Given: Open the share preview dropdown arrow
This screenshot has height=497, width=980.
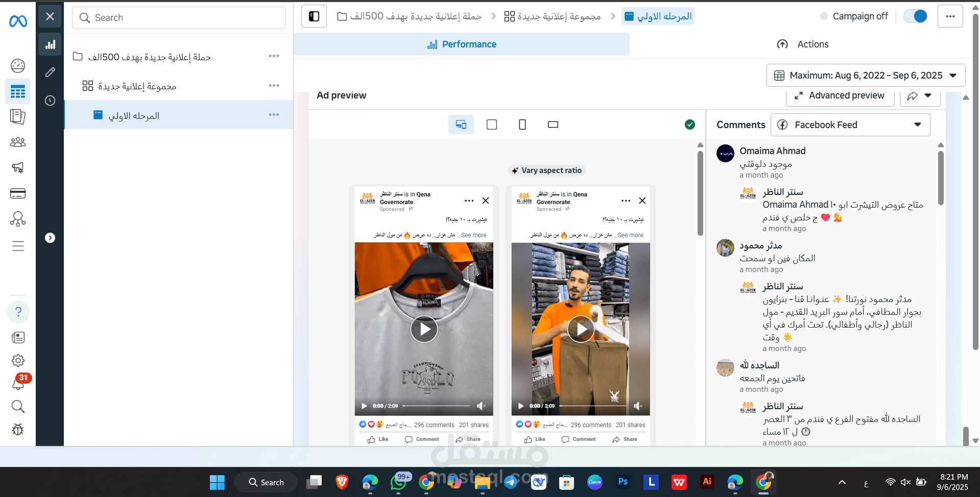Looking at the screenshot, I should click(x=928, y=96).
